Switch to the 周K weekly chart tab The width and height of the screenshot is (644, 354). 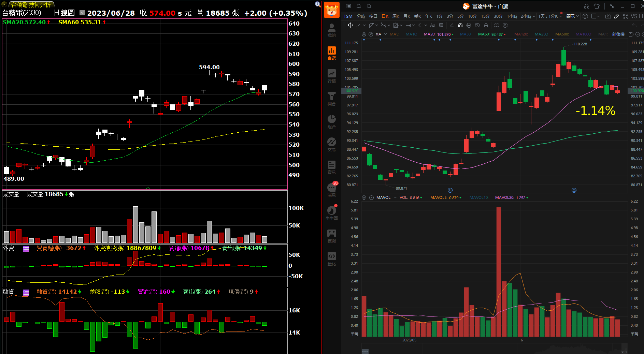(x=396, y=16)
